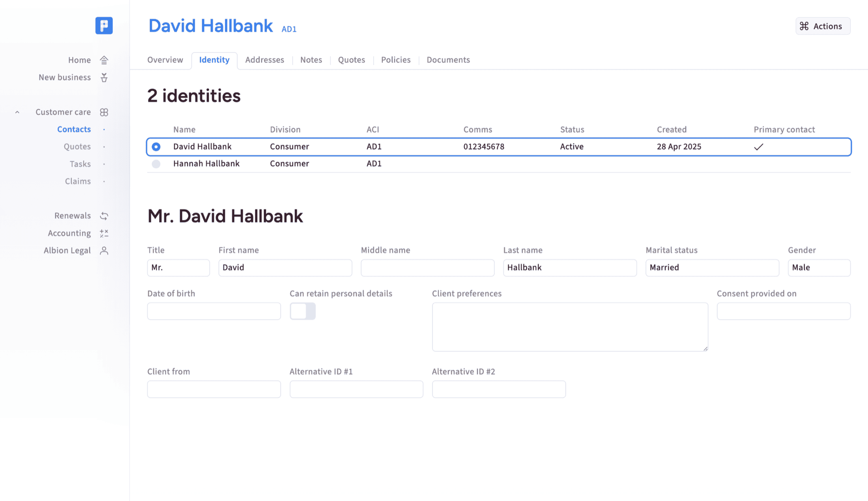This screenshot has height=501, width=868.
Task: Open the Tasks sidebar link
Action: click(80, 164)
